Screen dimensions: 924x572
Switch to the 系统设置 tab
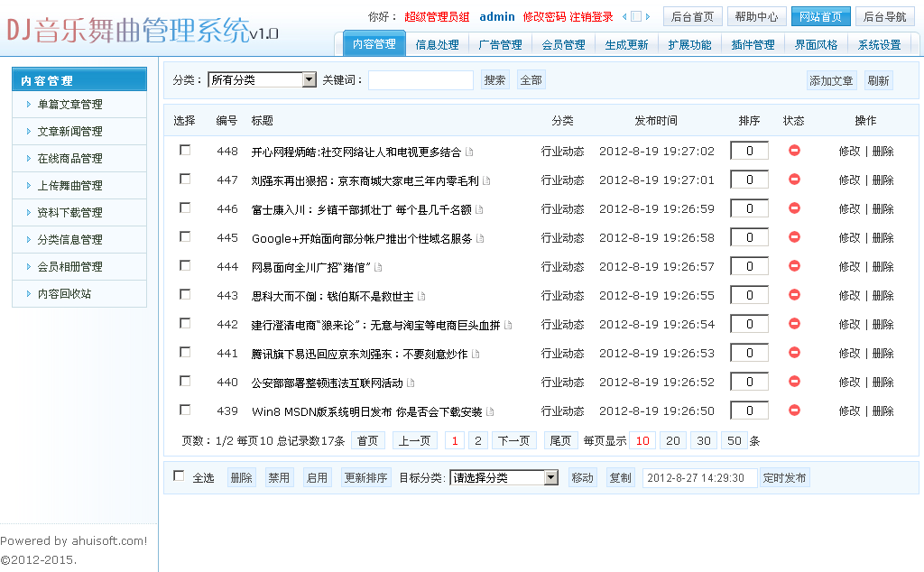tap(878, 44)
